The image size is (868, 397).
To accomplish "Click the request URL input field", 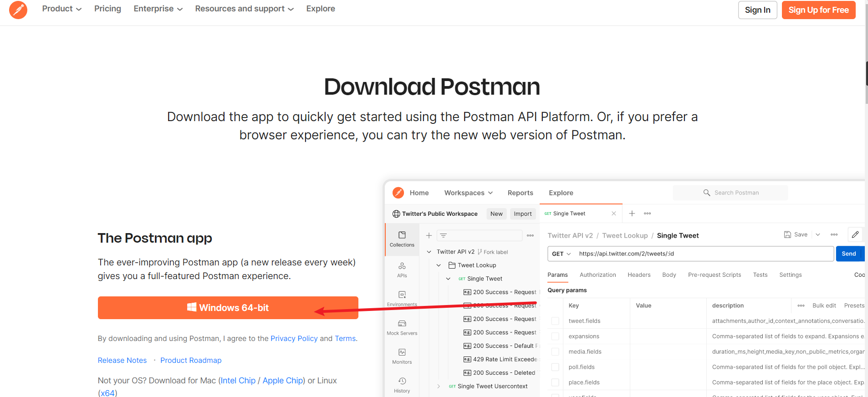I will pos(691,254).
